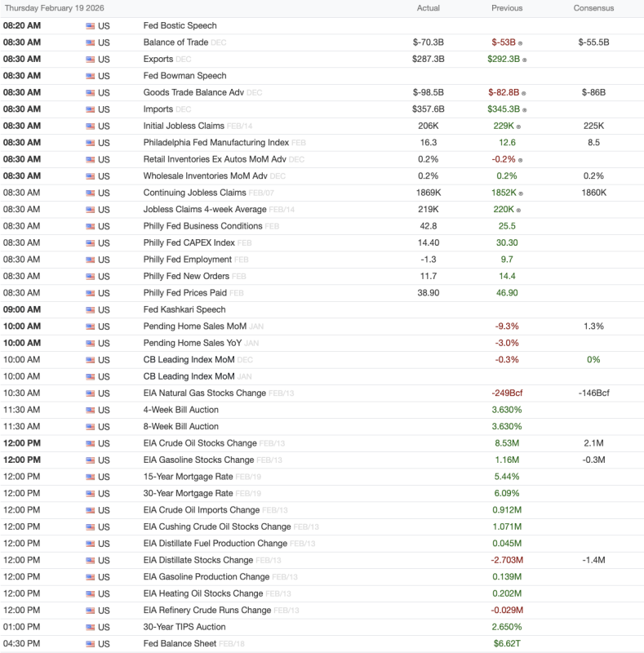Click the Actual column header
The height and width of the screenshot is (653, 644).
[x=429, y=8]
